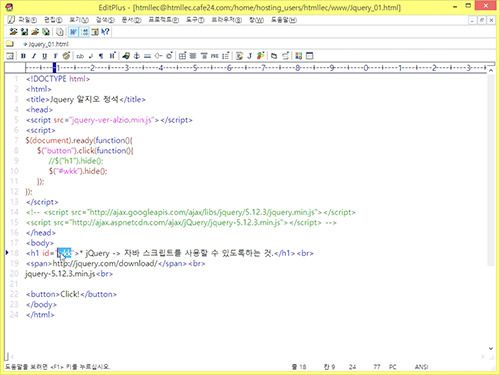Open the 문서(D) menu
The image size is (500, 375).
click(x=131, y=20)
